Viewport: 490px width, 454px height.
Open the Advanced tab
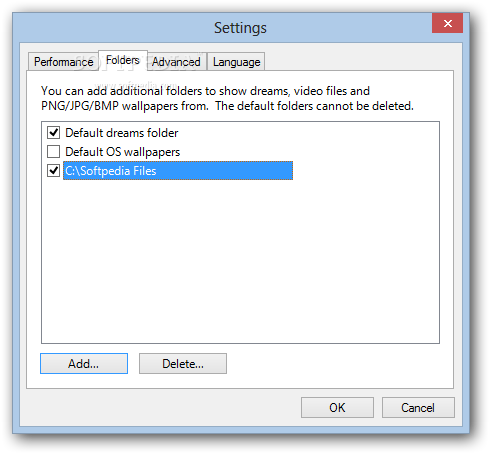click(x=176, y=62)
